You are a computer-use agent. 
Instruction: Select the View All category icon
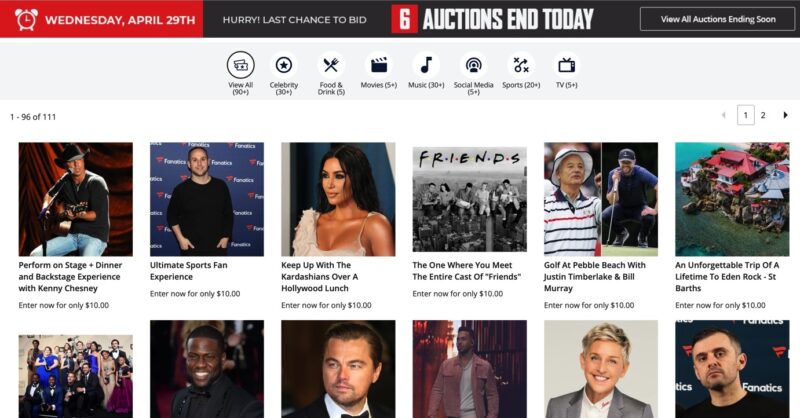[x=240, y=65]
